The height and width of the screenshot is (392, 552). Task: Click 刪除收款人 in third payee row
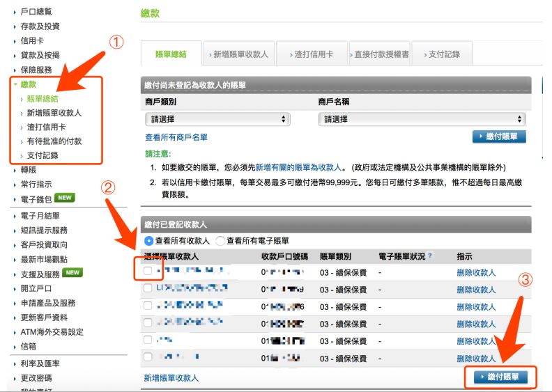pyautogui.click(x=476, y=307)
